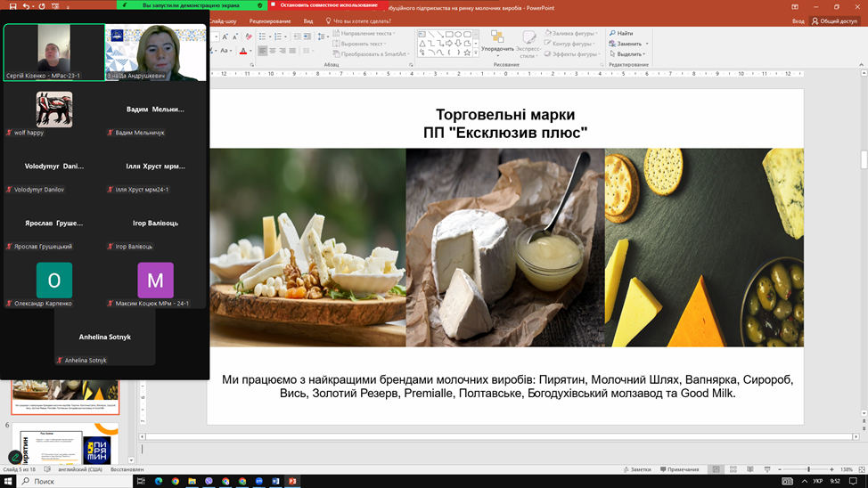Click the Windows Start button
Screen dimensions: 868x488
8,482
